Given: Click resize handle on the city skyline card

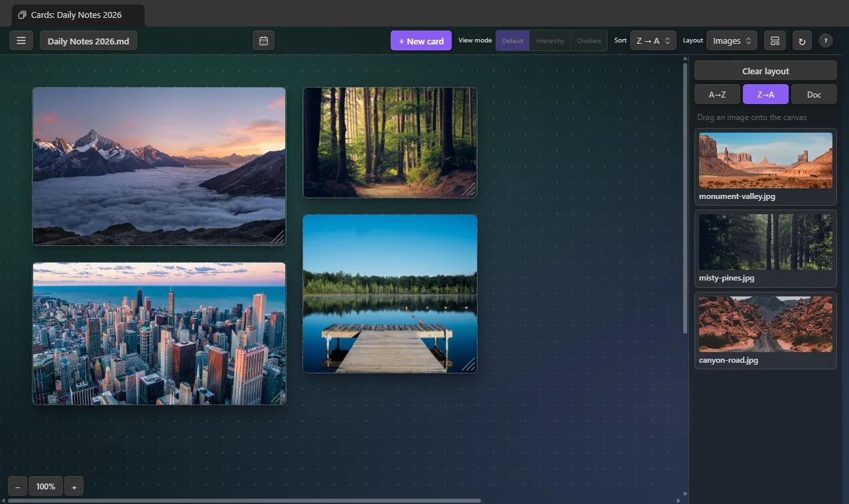Looking at the screenshot, I should [x=278, y=397].
